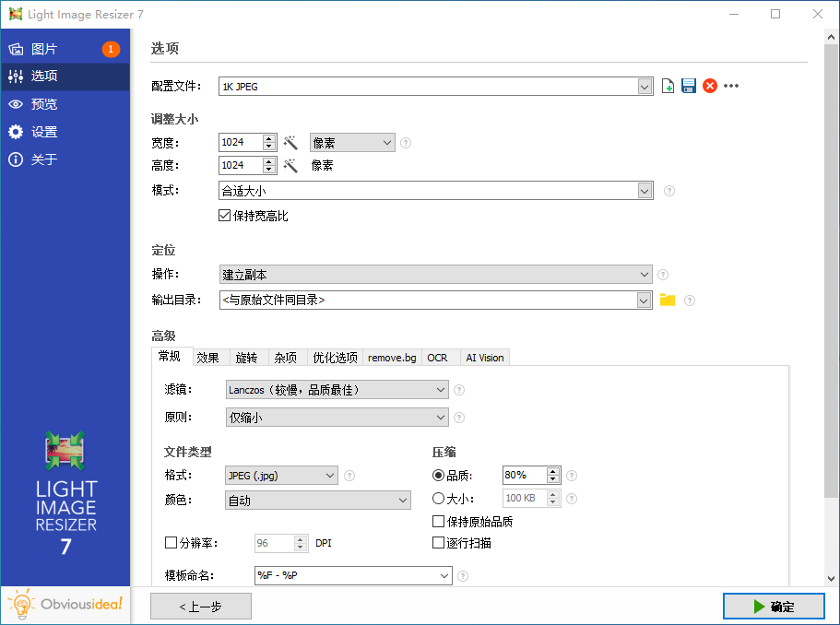Open 预览 section in sidebar
This screenshot has width=840, height=625.
point(65,104)
